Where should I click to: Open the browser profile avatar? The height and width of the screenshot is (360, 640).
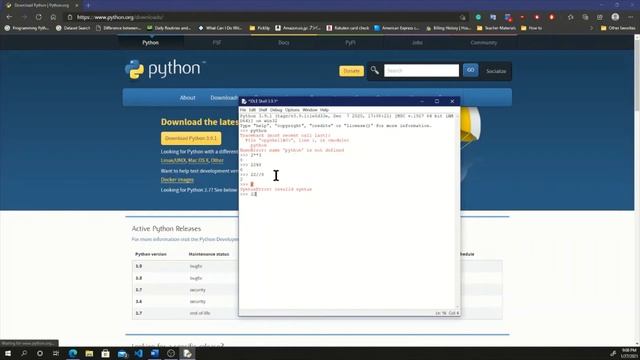[615, 17]
